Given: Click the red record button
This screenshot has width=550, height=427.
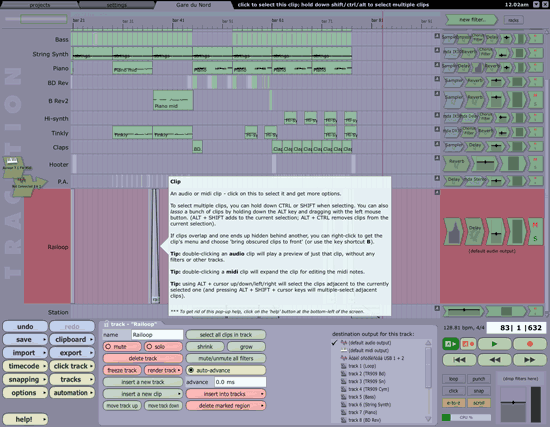Looking at the screenshot, I should [x=529, y=344].
